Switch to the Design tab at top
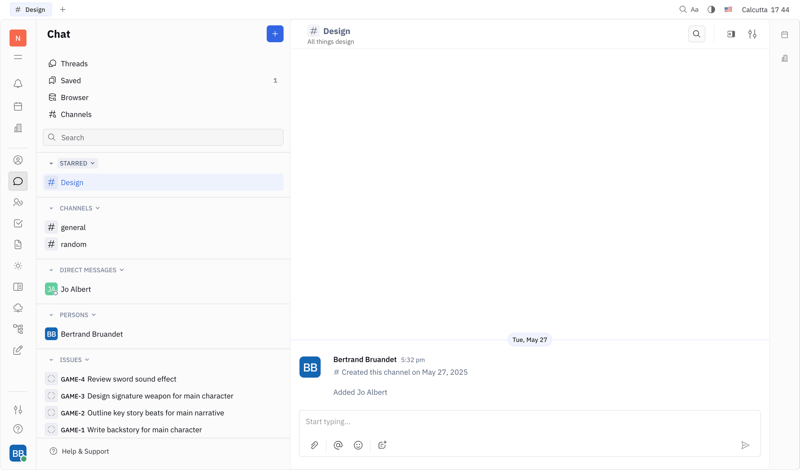 tap(31, 9)
